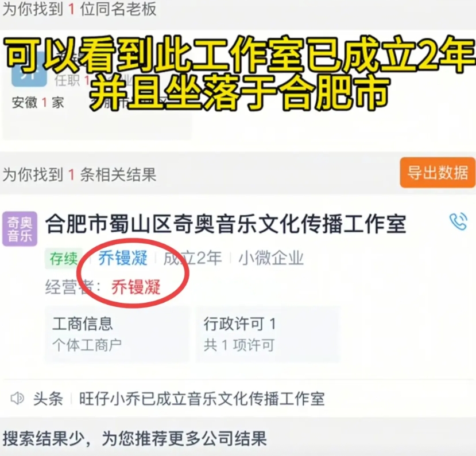Click the 为你找到 1 位同名老板 header
Image resolution: width=476 pixels, height=456 pixels.
(x=79, y=9)
